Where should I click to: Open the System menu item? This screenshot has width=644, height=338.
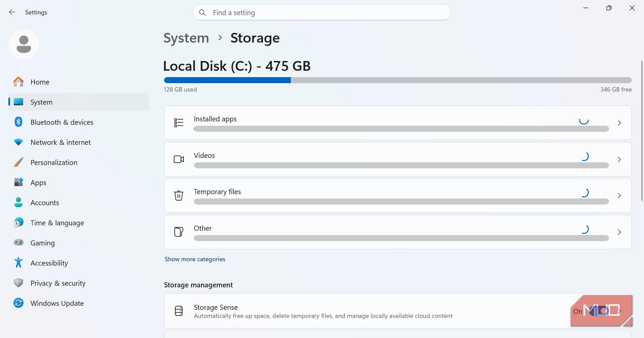pos(78,102)
